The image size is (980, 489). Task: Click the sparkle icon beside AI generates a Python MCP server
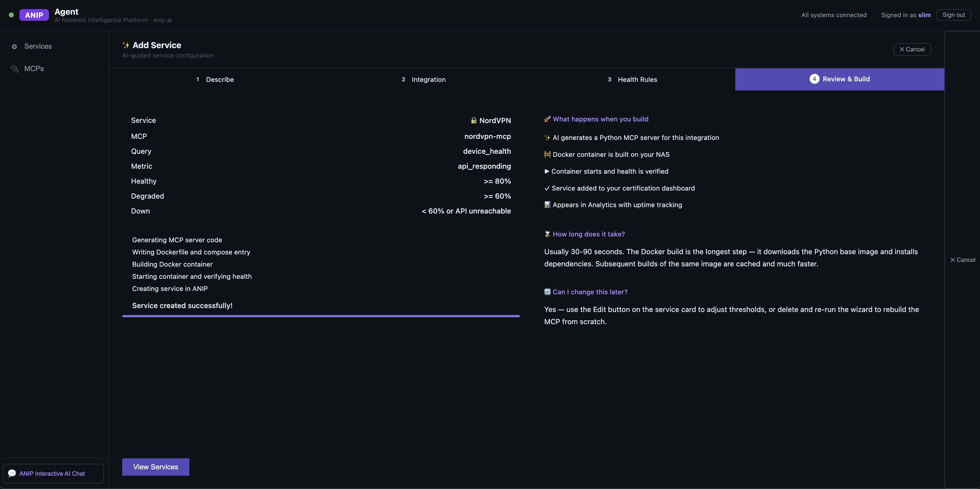click(548, 138)
